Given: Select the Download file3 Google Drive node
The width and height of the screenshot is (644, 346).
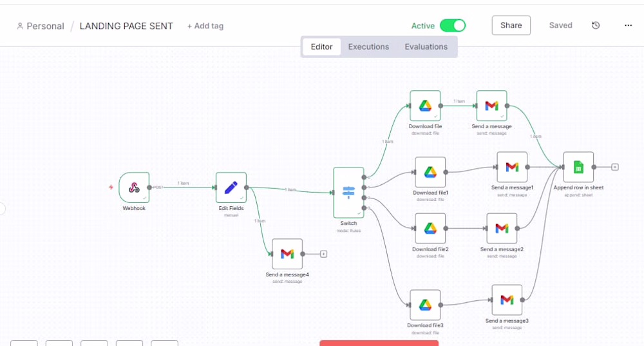Looking at the screenshot, I should point(425,305).
